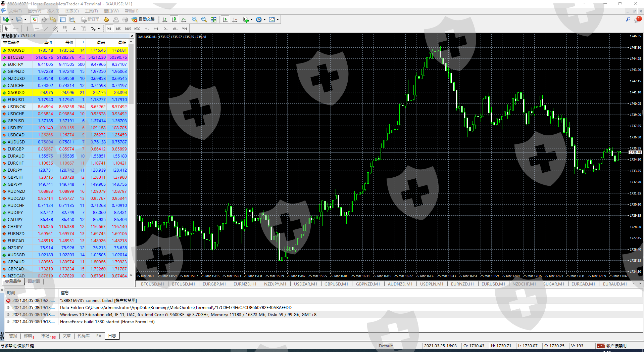Screen dimensions: 644x352
Task: Click the tile windows icon
Action: [x=213, y=19]
